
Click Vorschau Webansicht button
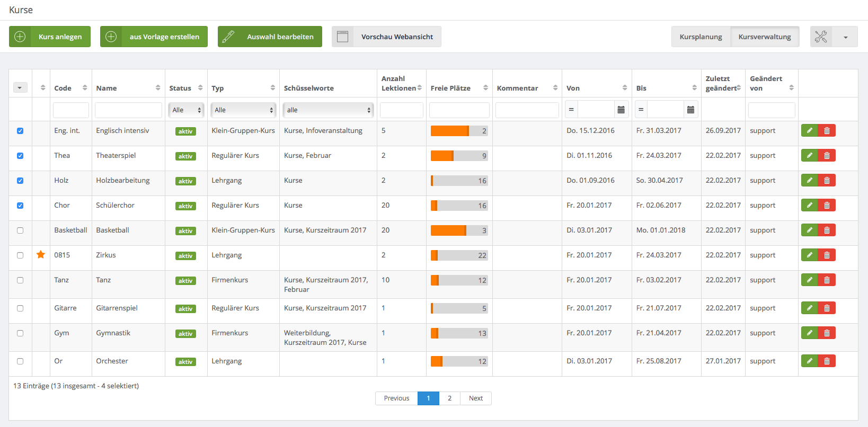click(386, 37)
